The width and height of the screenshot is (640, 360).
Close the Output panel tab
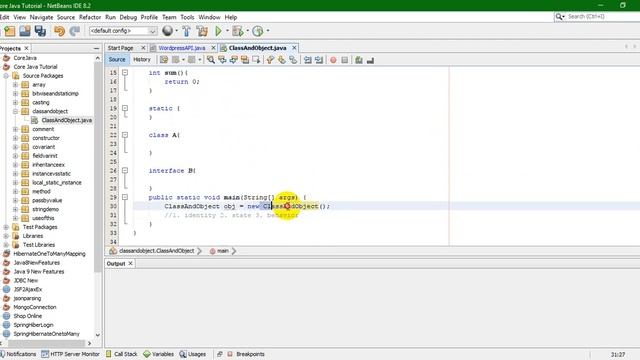131,264
